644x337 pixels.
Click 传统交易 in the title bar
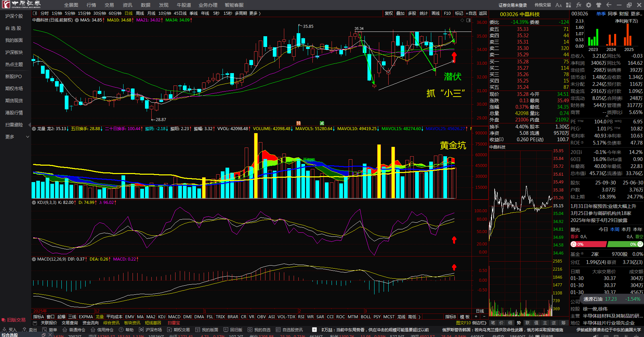coord(543,5)
